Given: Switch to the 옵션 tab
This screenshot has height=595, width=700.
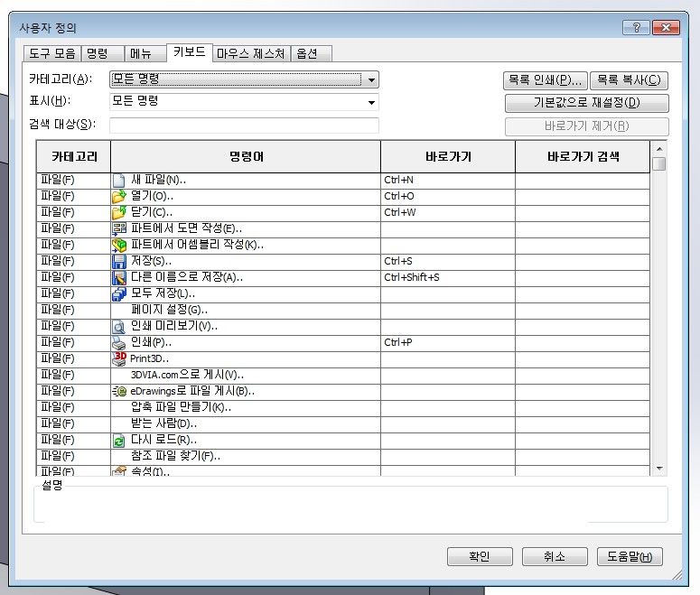Looking at the screenshot, I should 311,53.
